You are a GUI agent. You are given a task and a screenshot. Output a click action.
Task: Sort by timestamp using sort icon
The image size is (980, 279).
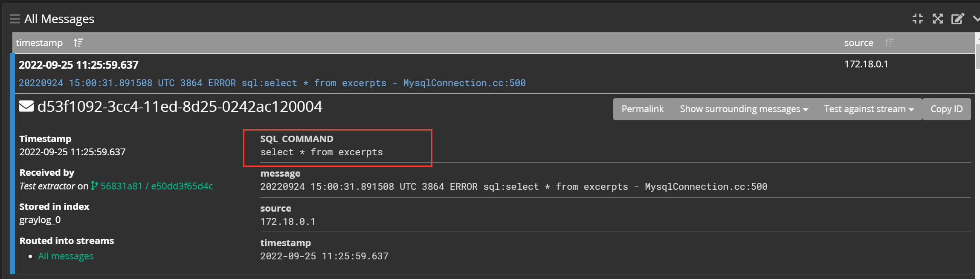[x=78, y=43]
